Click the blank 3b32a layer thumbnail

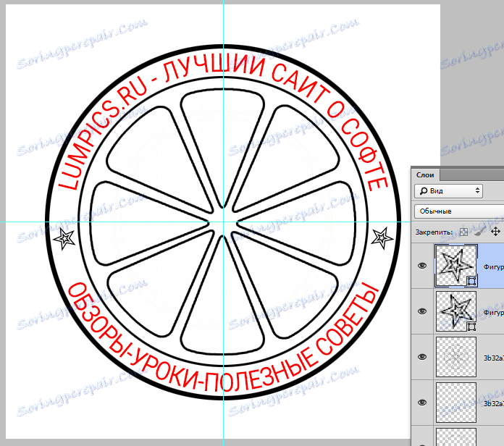pos(455,403)
